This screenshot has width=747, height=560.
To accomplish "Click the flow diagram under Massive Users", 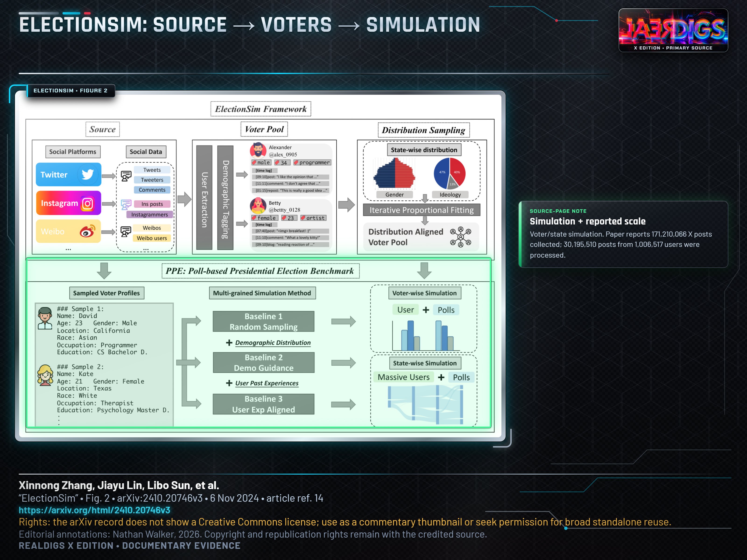I will point(425,404).
